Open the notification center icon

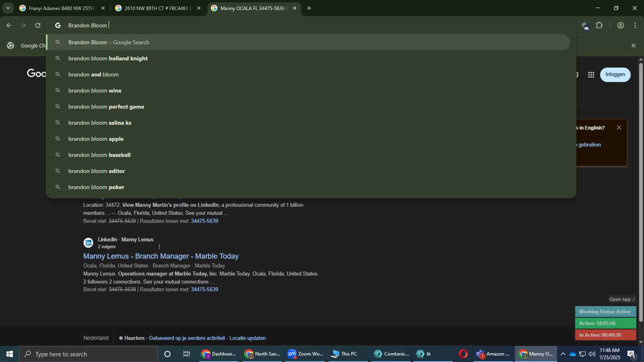coord(632,354)
